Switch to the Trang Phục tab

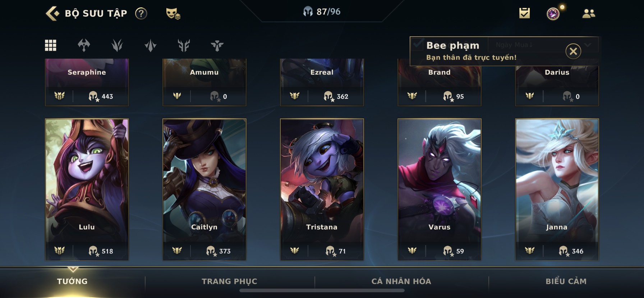[x=229, y=281]
